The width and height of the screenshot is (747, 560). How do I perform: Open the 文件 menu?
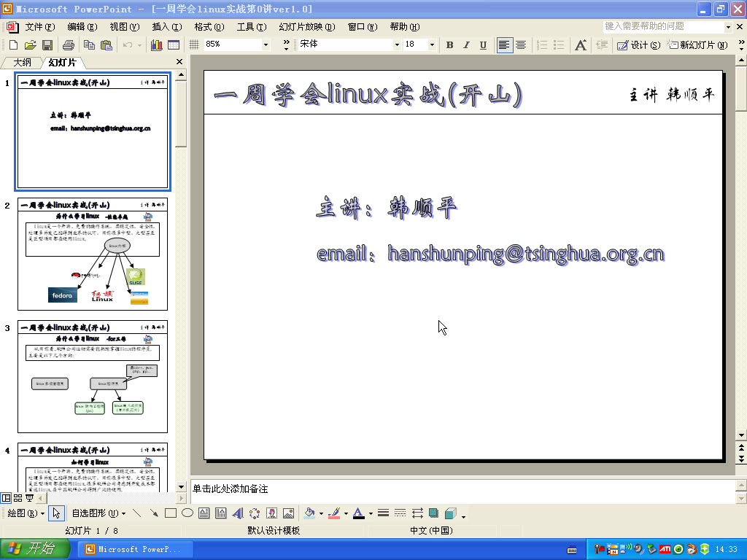point(40,27)
